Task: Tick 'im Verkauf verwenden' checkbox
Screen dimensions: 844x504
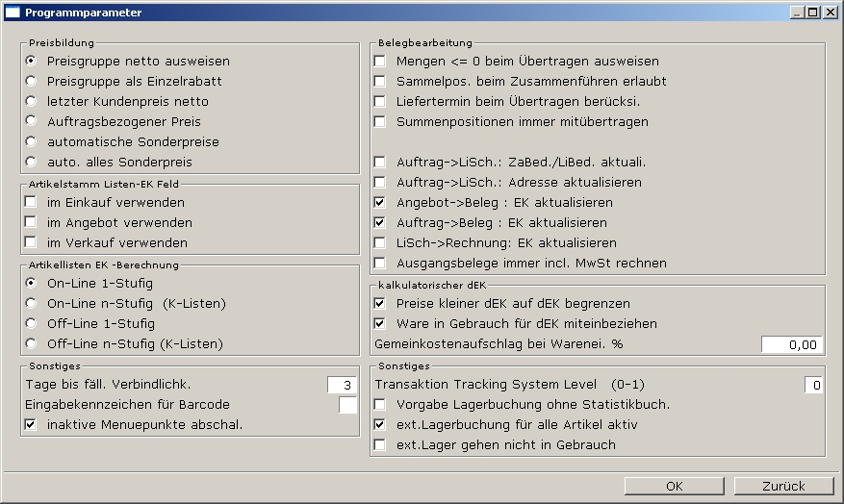Action: 32,242
